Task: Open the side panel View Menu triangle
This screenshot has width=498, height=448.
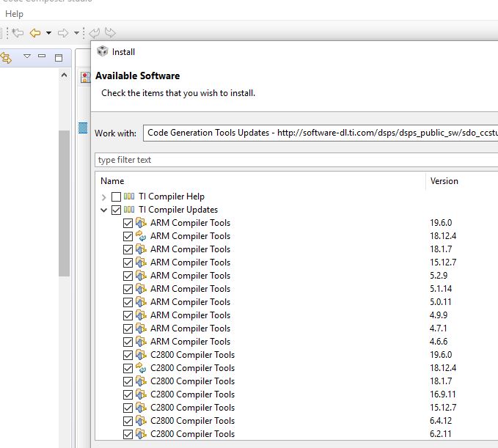Action: tap(27, 56)
